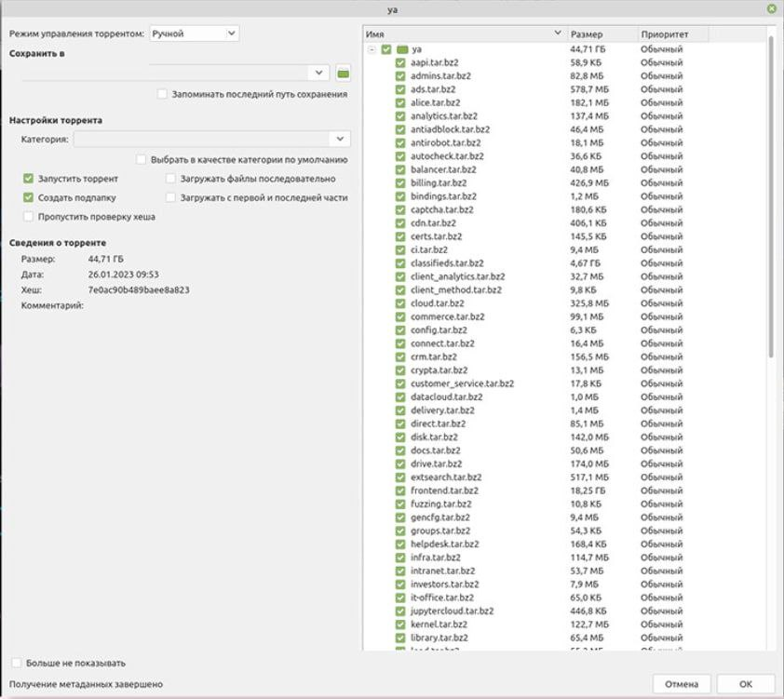Select the direct.tar.bz2 row
The height and width of the screenshot is (699, 784).
pyautogui.click(x=564, y=423)
